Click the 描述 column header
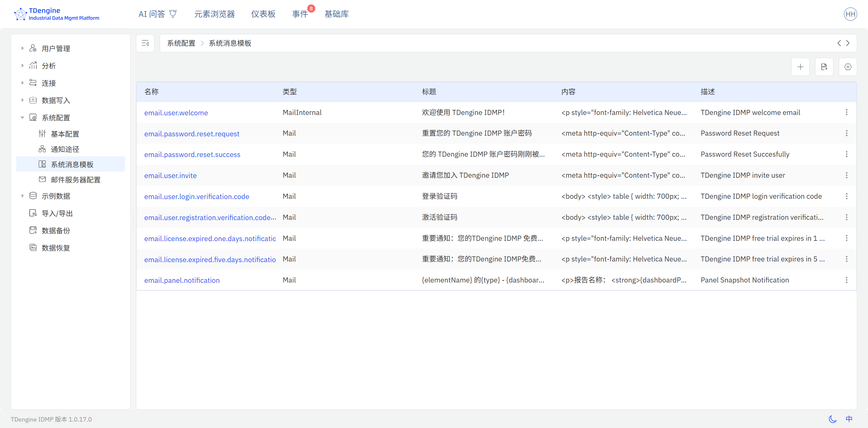868x428 pixels. (x=708, y=92)
